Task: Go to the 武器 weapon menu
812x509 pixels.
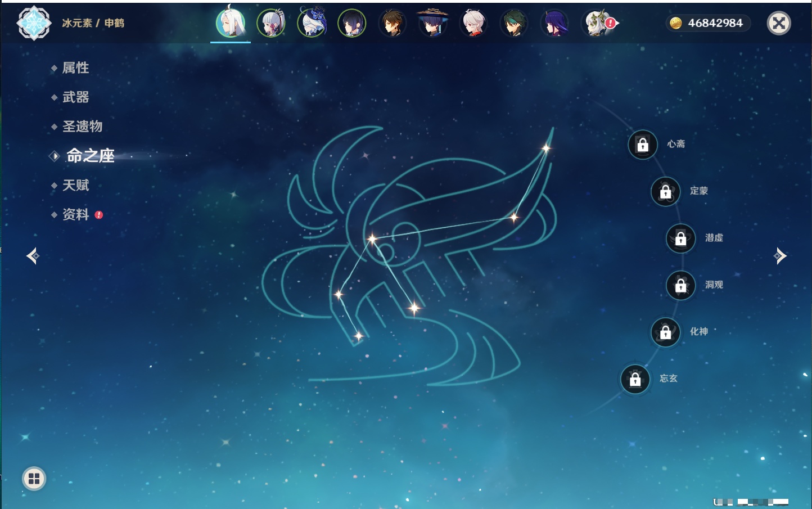Action: [x=75, y=97]
